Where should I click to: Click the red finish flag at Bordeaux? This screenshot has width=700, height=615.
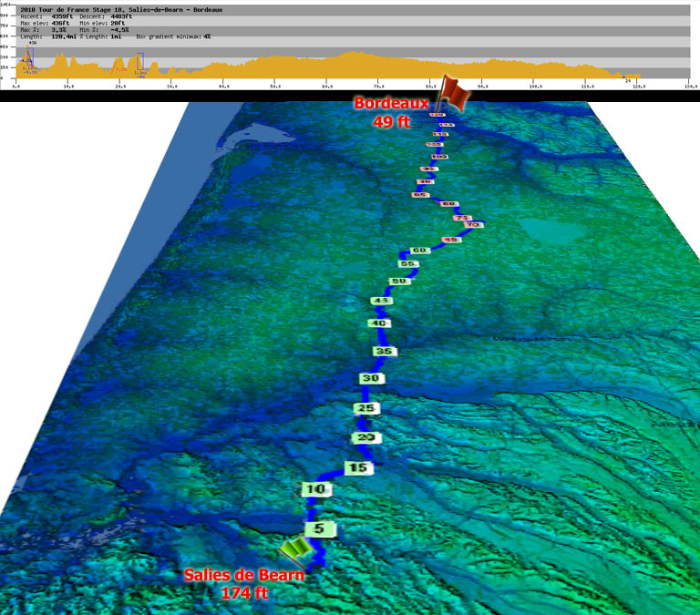pyautogui.click(x=453, y=93)
